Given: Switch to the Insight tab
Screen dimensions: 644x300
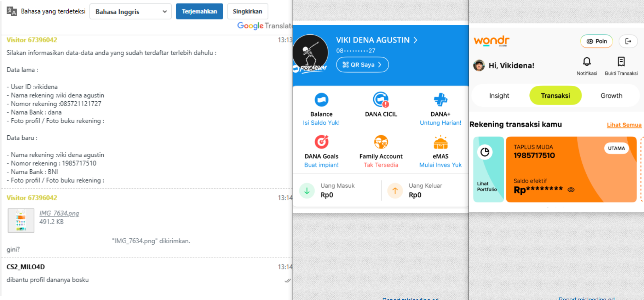Looking at the screenshot, I should 499,96.
